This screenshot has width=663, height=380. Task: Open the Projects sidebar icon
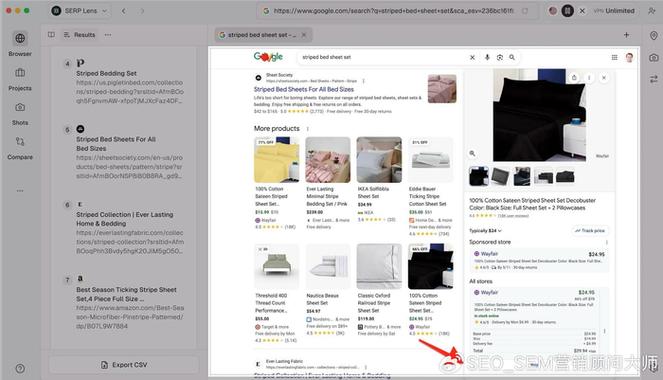click(20, 79)
